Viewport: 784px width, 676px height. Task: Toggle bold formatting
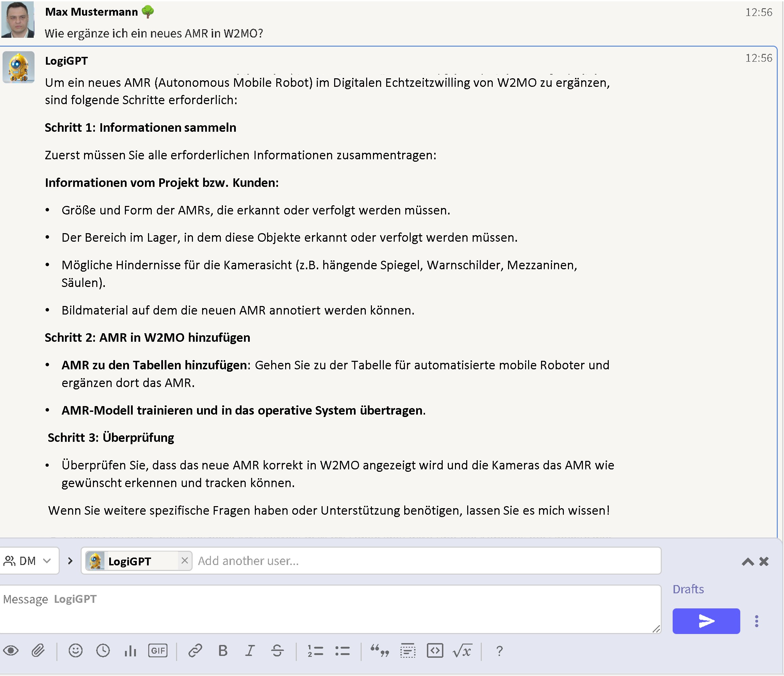pyautogui.click(x=223, y=650)
